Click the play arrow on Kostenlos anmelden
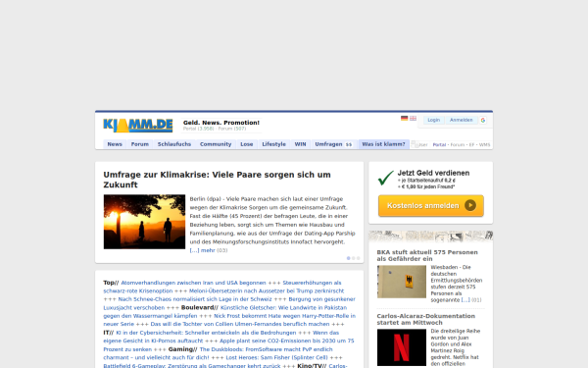This screenshot has height=368, width=588. click(x=470, y=205)
